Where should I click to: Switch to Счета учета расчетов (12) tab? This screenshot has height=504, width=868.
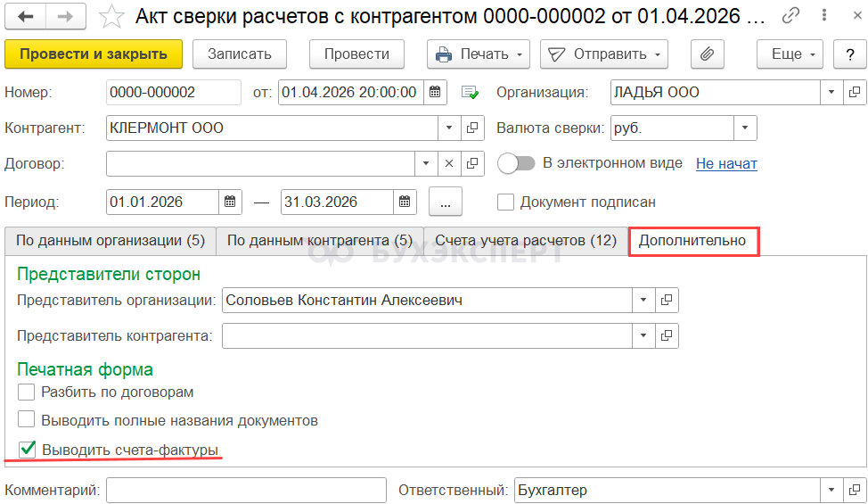(x=525, y=241)
